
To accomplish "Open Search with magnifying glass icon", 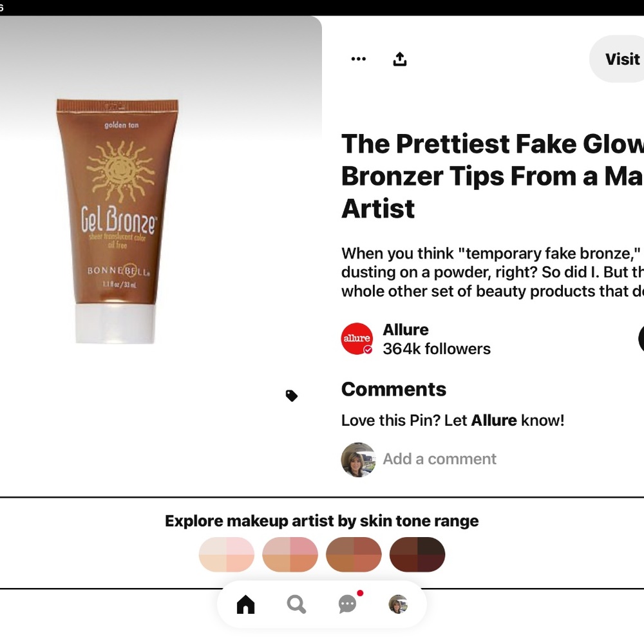I will pos(296,605).
